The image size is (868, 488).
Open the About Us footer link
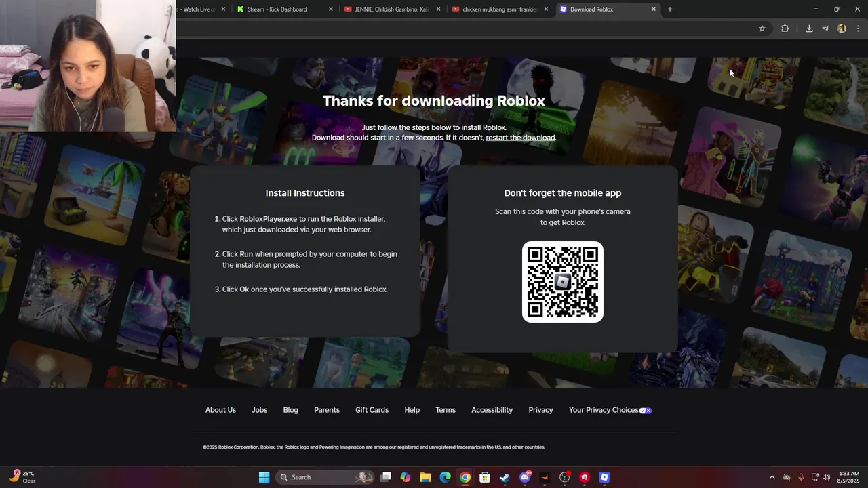220,410
